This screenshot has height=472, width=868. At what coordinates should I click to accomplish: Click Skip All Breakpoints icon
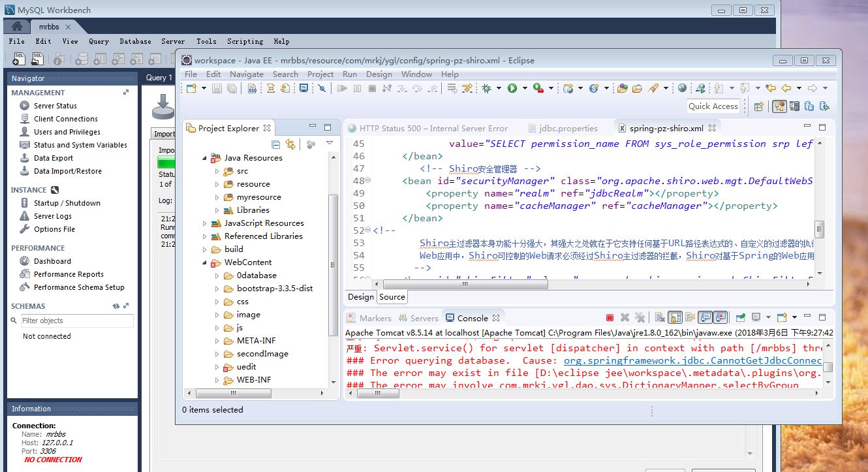tap(322, 88)
